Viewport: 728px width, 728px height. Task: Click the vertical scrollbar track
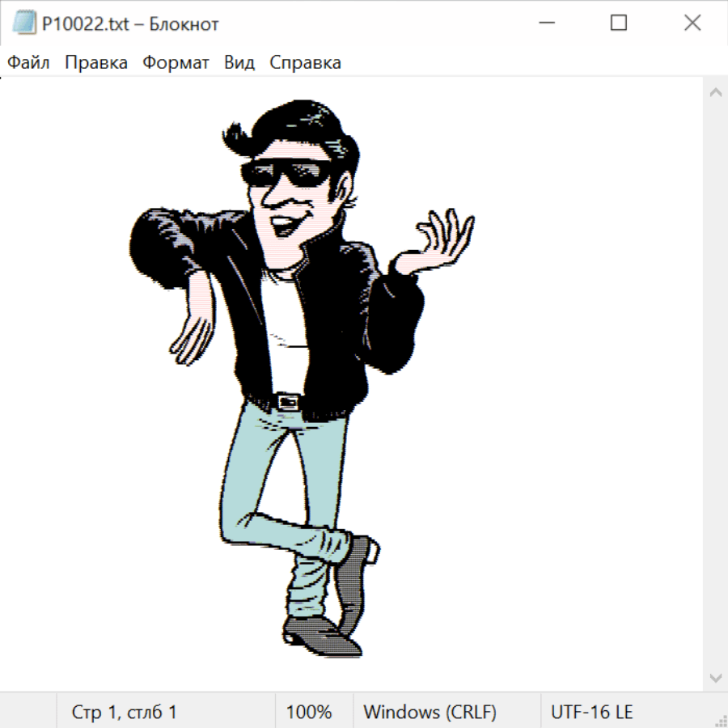pos(715,384)
